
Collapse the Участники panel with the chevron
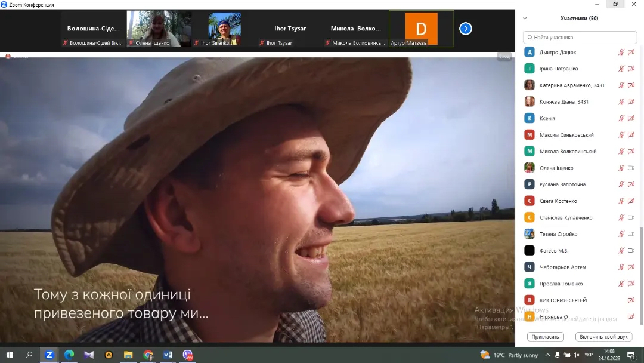(525, 19)
